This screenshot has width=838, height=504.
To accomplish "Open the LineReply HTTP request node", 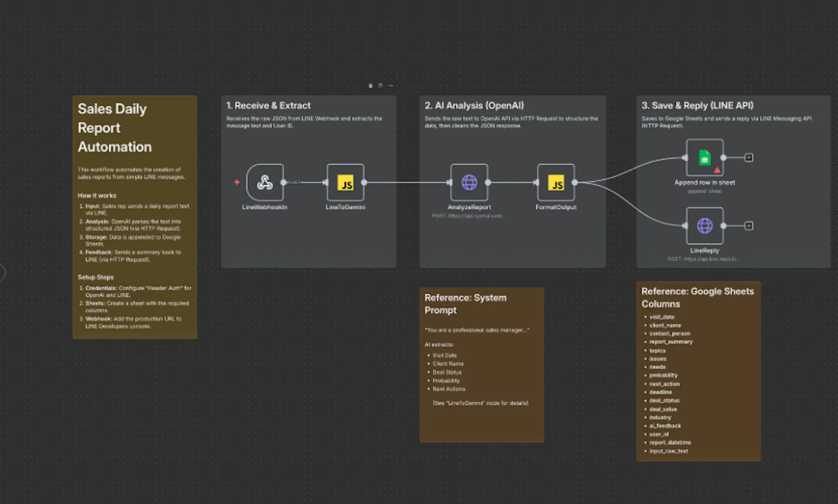I will (x=704, y=226).
